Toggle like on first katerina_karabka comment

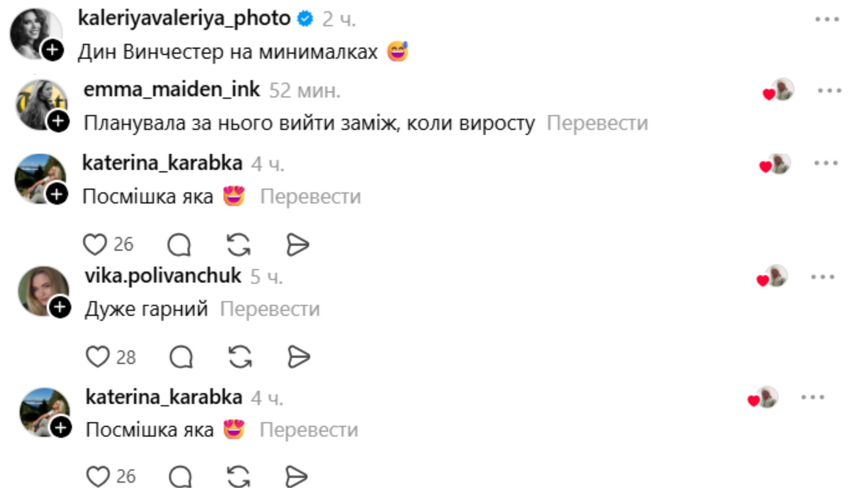[x=95, y=245]
